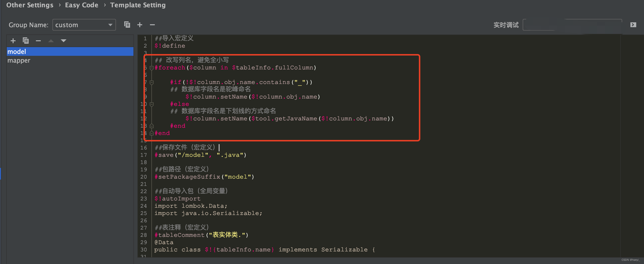Remove the current template group
The width and height of the screenshot is (644, 264).
tap(152, 25)
